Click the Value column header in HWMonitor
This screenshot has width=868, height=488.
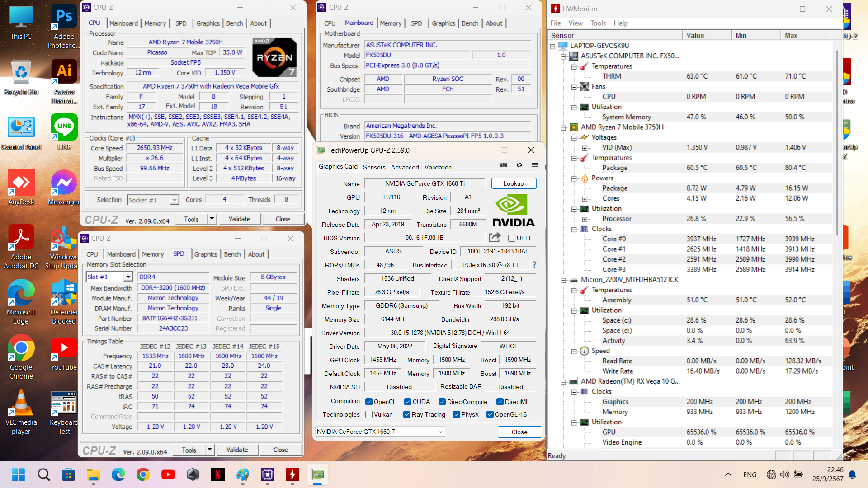707,35
